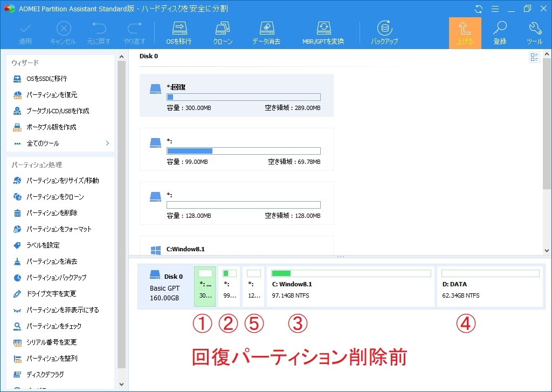
Task: Click the orange 上げる upgrade button
Action: pos(465,33)
